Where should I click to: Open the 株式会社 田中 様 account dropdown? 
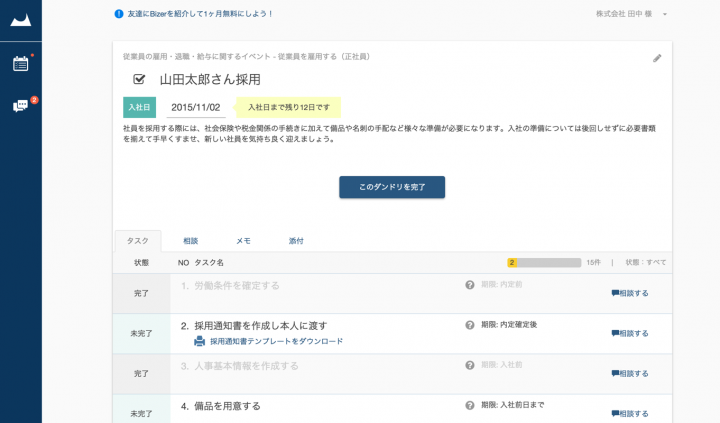(x=631, y=14)
